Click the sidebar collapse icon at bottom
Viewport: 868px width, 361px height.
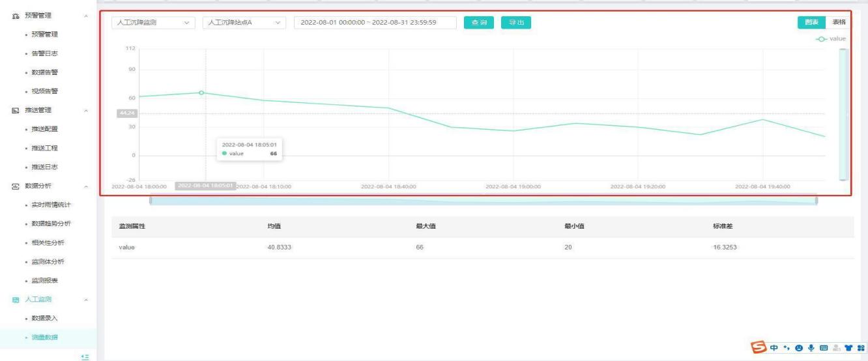point(84,356)
